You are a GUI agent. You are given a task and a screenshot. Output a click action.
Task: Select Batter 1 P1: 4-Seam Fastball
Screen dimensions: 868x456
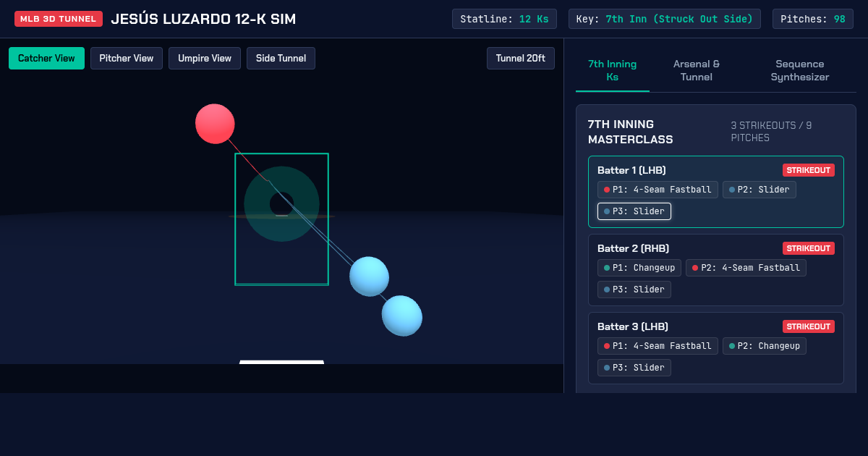658,190
